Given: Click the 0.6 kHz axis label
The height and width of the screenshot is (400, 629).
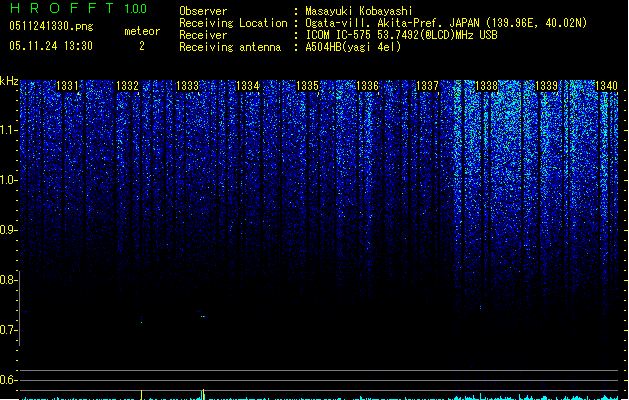Looking at the screenshot, I should [x=7, y=380].
